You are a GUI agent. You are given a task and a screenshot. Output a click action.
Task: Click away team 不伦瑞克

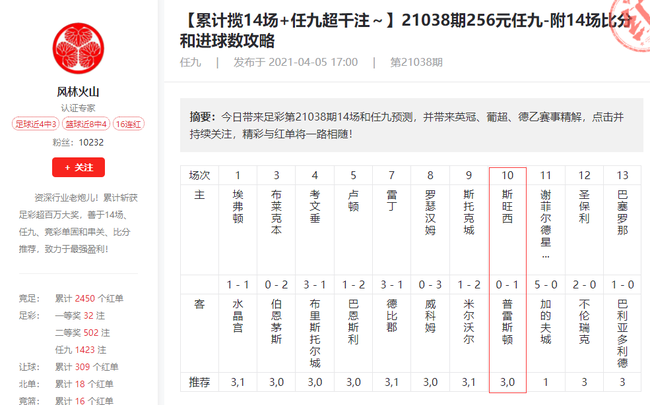584,322
